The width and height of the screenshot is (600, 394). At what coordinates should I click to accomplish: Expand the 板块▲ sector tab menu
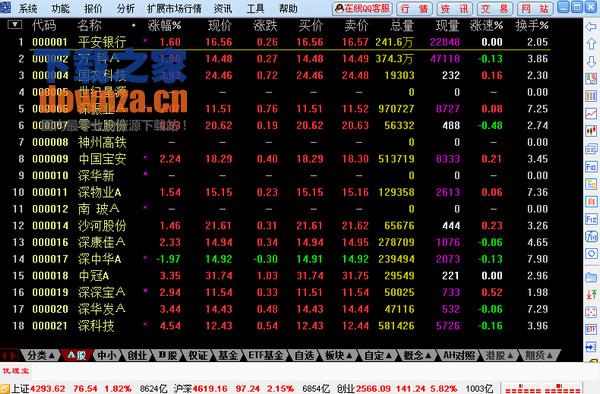(339, 355)
